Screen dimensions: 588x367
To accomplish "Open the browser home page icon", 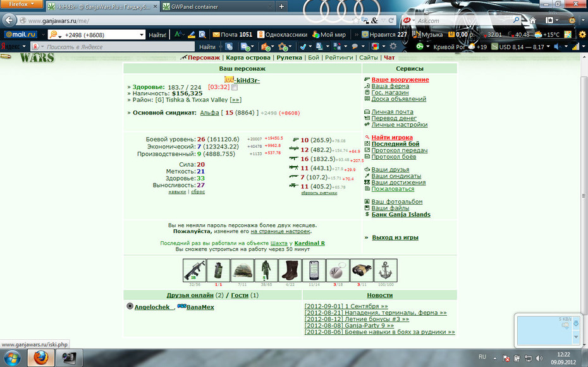I will 532,20.
